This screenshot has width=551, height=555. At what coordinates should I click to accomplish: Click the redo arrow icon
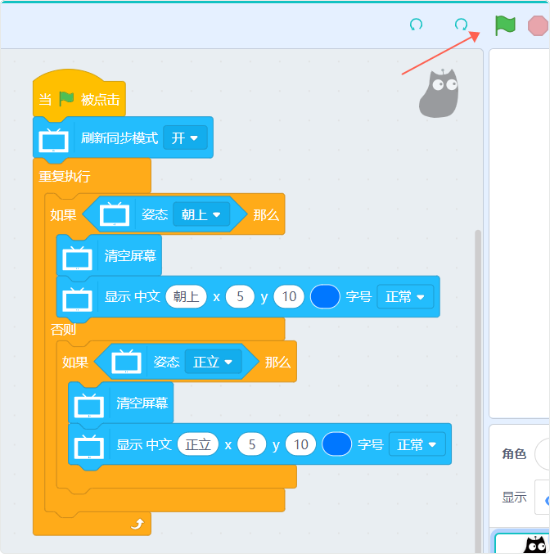pos(461,24)
